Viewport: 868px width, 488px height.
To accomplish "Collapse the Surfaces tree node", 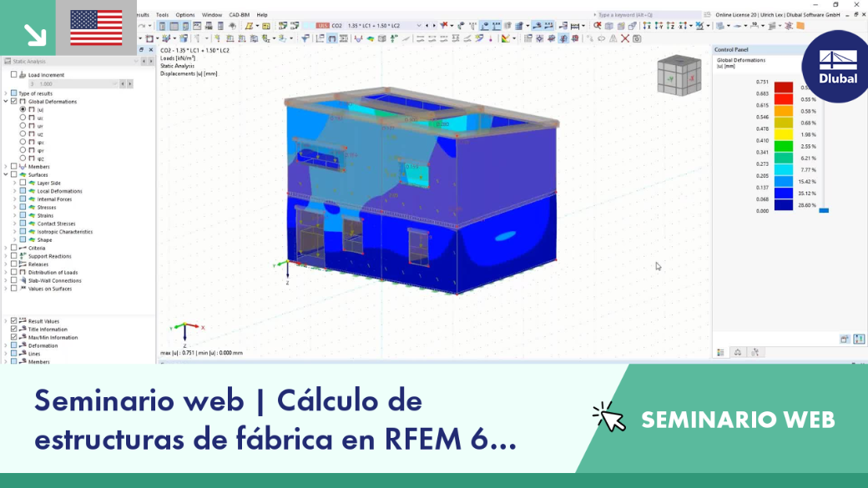I will [x=6, y=175].
